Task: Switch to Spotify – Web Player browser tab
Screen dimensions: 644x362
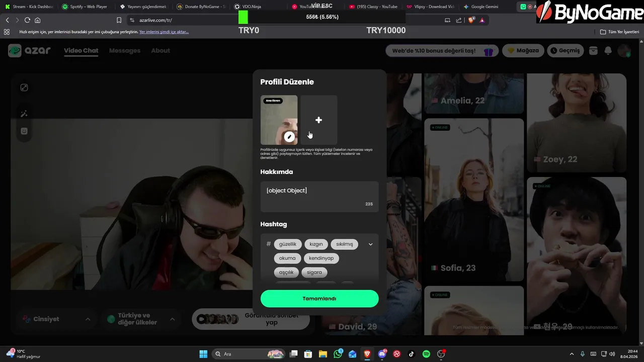Action: point(84,7)
